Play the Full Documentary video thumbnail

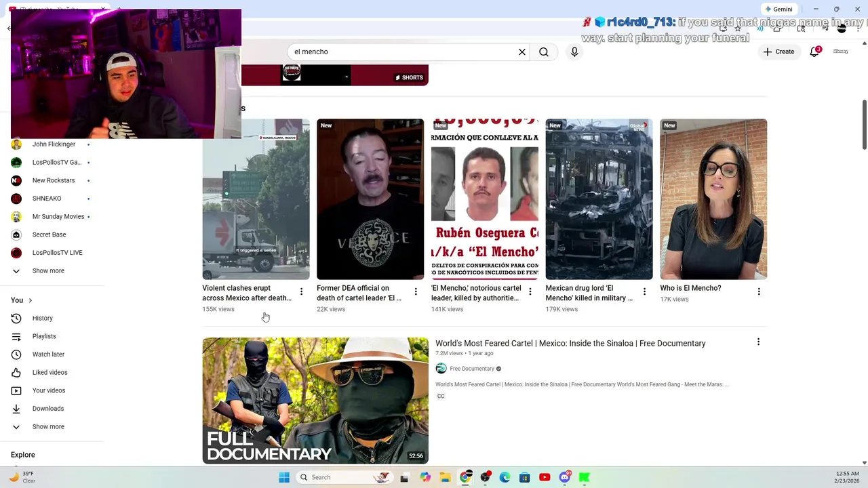(x=315, y=401)
